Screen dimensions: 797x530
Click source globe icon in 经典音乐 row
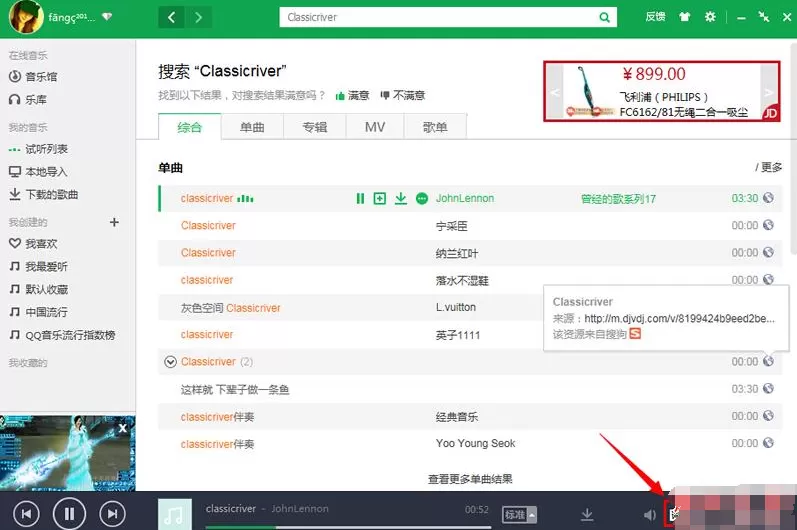768,416
